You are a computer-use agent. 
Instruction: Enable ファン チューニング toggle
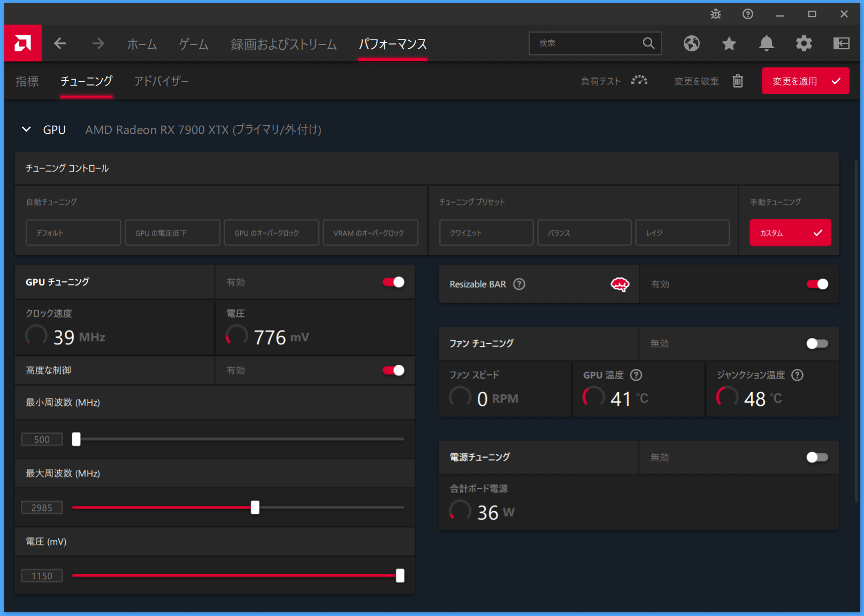(x=817, y=343)
